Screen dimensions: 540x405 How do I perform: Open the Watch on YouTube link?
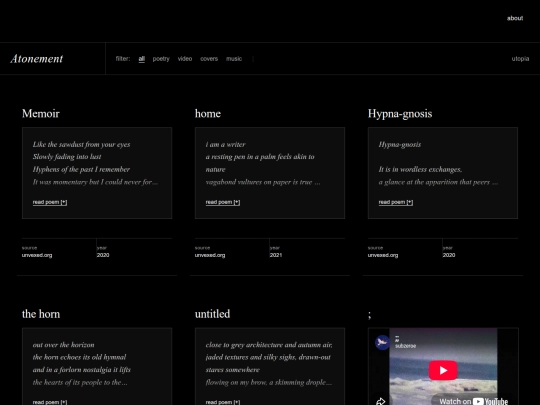coord(474,401)
